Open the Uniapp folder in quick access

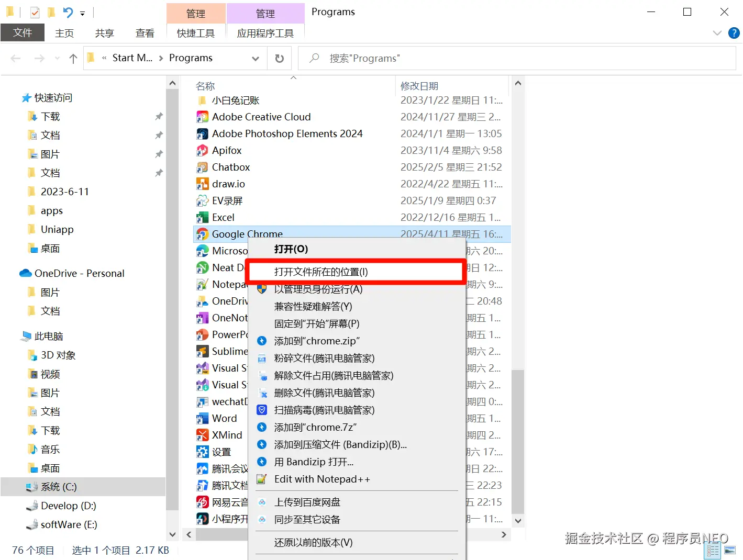(x=57, y=229)
